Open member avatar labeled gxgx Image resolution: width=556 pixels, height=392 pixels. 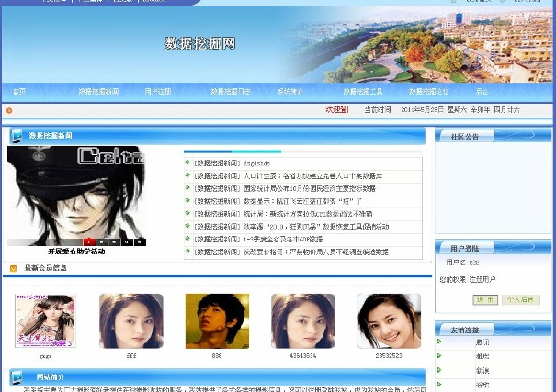[x=45, y=320]
